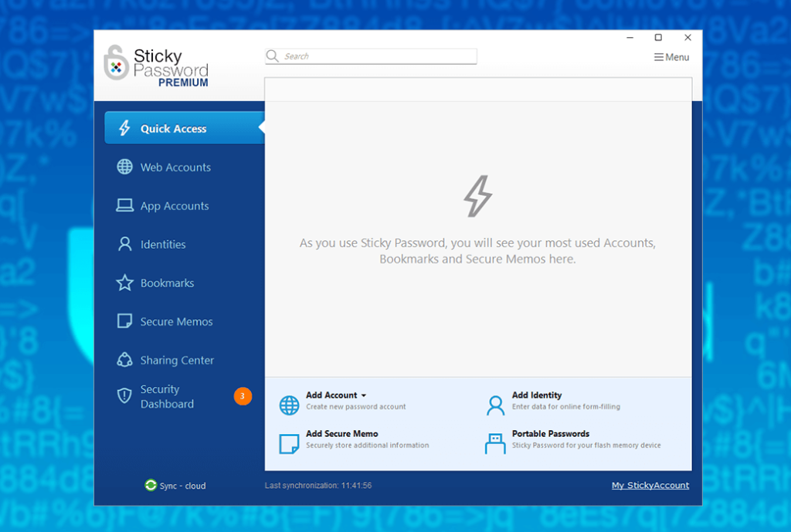Screen dimensions: 791x532
Task: Click the hamburger icon beside Menu
Action: 658,57
